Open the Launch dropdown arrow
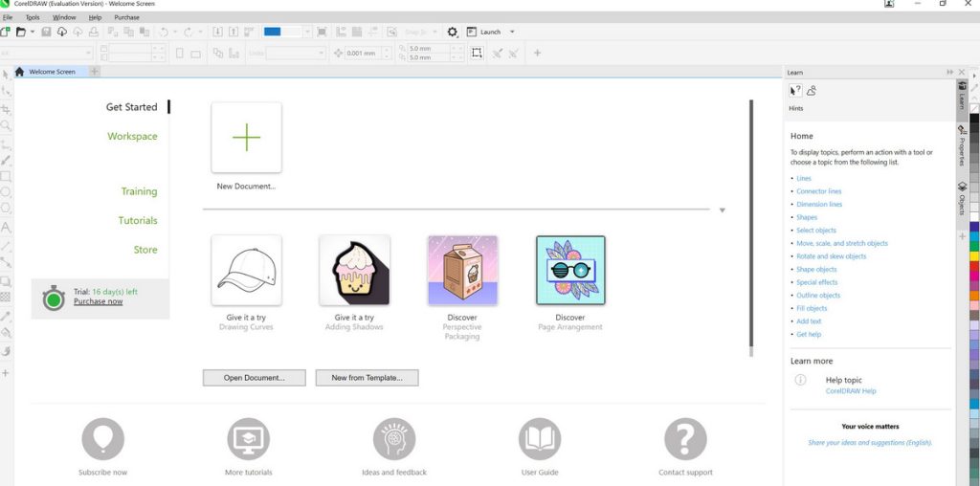Screen dimensions: 980x486 click(x=512, y=32)
